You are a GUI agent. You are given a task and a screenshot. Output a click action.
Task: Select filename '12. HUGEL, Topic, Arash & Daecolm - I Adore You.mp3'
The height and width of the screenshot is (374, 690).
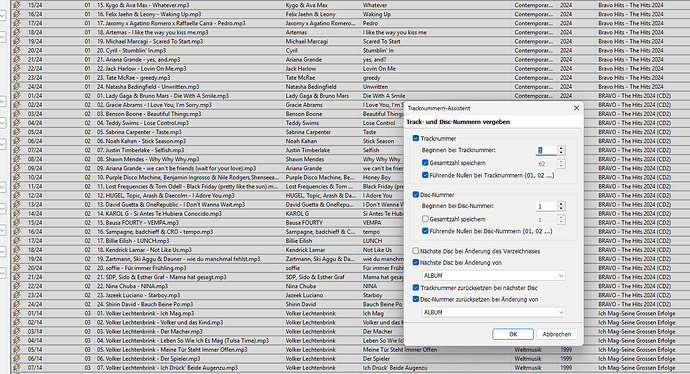[x=166, y=195]
